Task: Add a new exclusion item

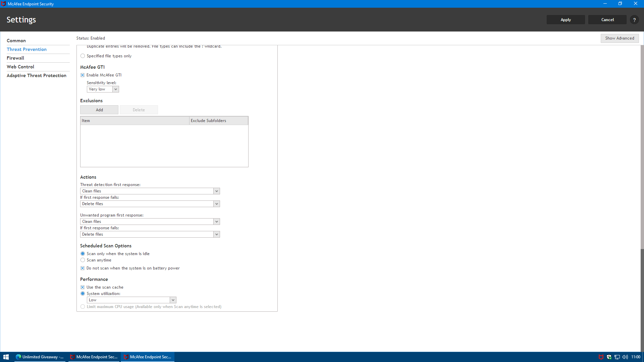Action: pyautogui.click(x=99, y=110)
